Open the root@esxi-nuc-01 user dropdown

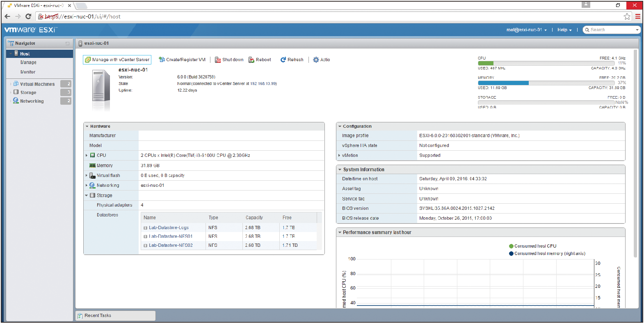click(526, 30)
